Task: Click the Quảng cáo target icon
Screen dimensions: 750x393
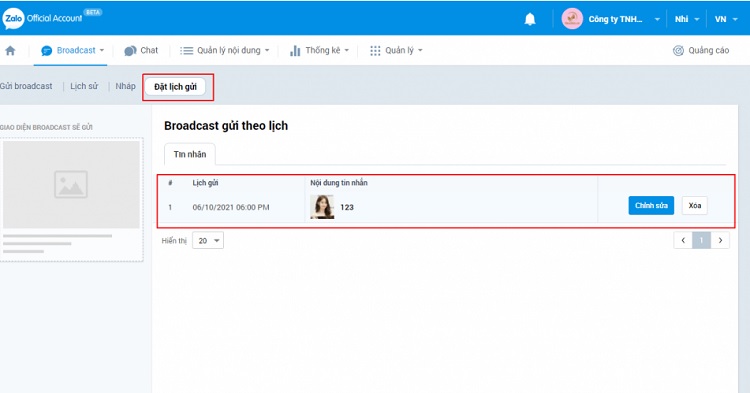Action: click(678, 51)
